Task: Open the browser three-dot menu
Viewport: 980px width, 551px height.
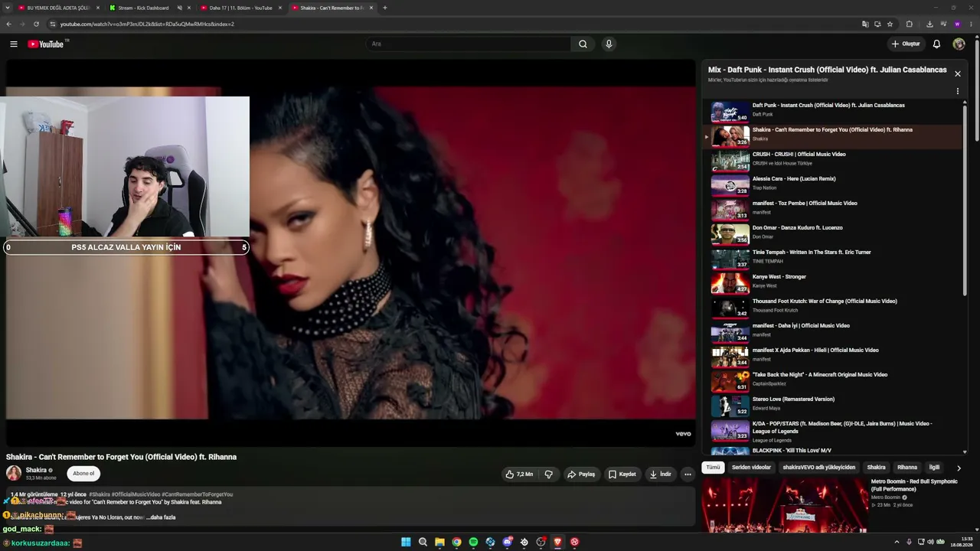Action: (x=971, y=24)
